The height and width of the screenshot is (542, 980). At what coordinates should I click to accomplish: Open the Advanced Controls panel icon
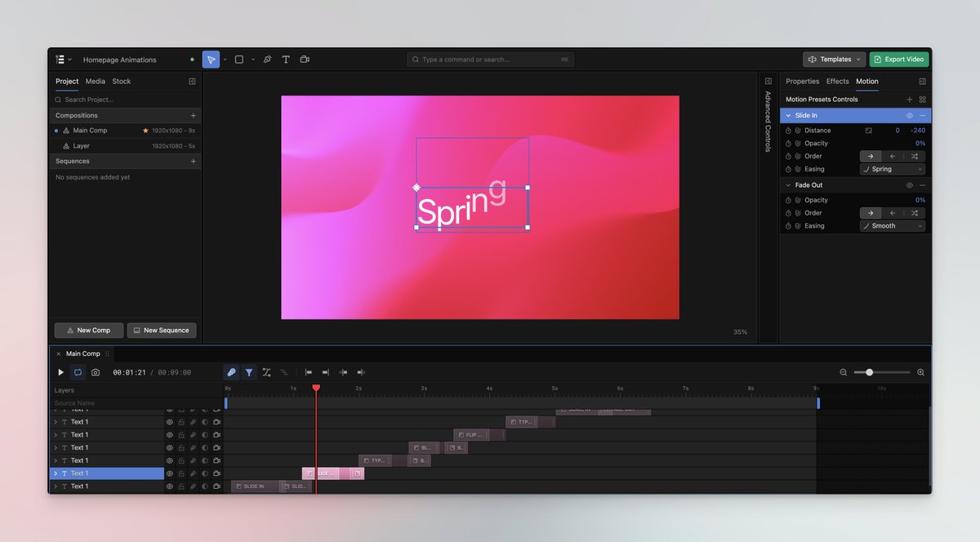(x=768, y=82)
